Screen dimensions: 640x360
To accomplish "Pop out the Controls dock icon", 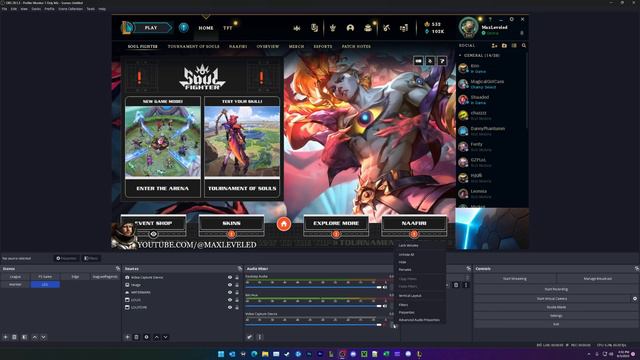I will click(x=636, y=269).
